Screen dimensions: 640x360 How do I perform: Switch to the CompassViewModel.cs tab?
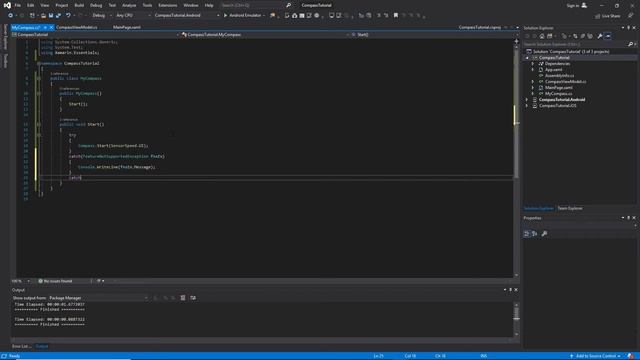click(x=77, y=27)
